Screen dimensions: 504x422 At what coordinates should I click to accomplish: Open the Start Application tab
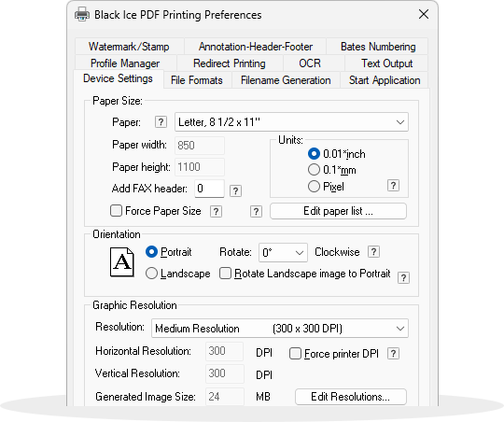385,79
